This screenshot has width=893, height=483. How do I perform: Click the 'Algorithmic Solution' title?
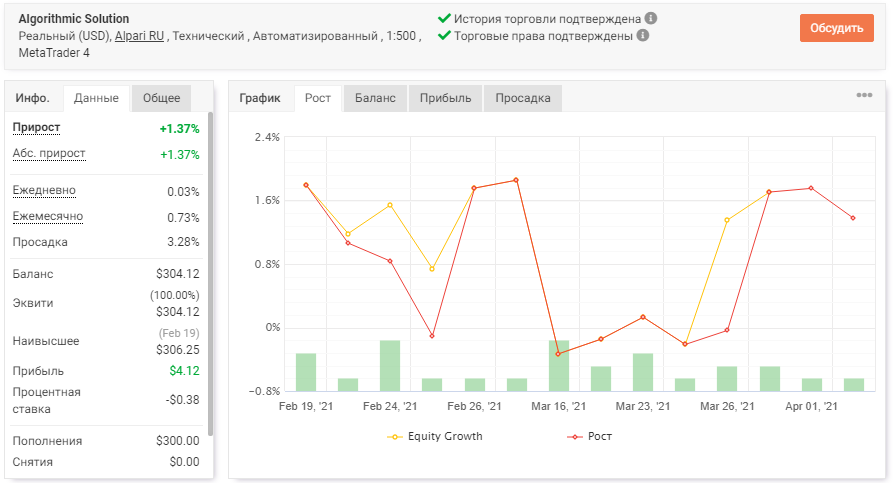tap(74, 19)
